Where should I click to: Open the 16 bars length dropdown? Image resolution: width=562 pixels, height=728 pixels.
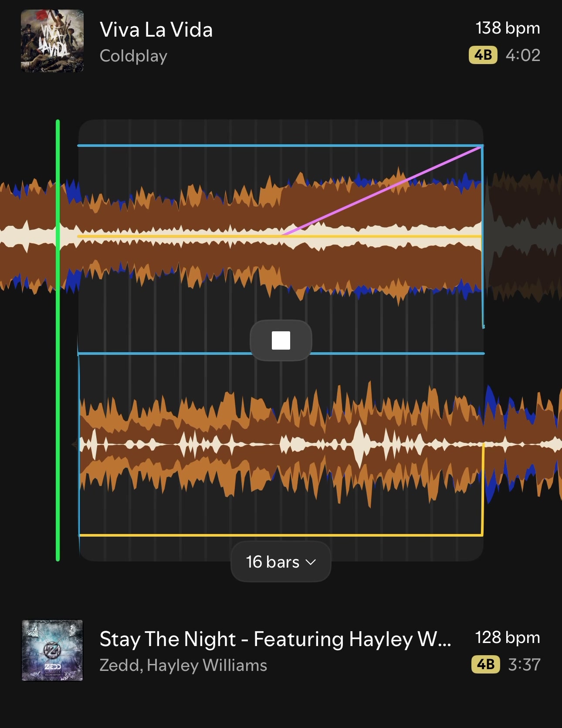tap(281, 561)
